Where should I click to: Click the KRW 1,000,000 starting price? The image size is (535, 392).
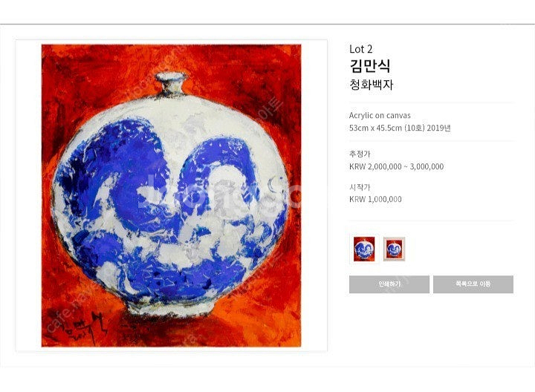pyautogui.click(x=375, y=200)
